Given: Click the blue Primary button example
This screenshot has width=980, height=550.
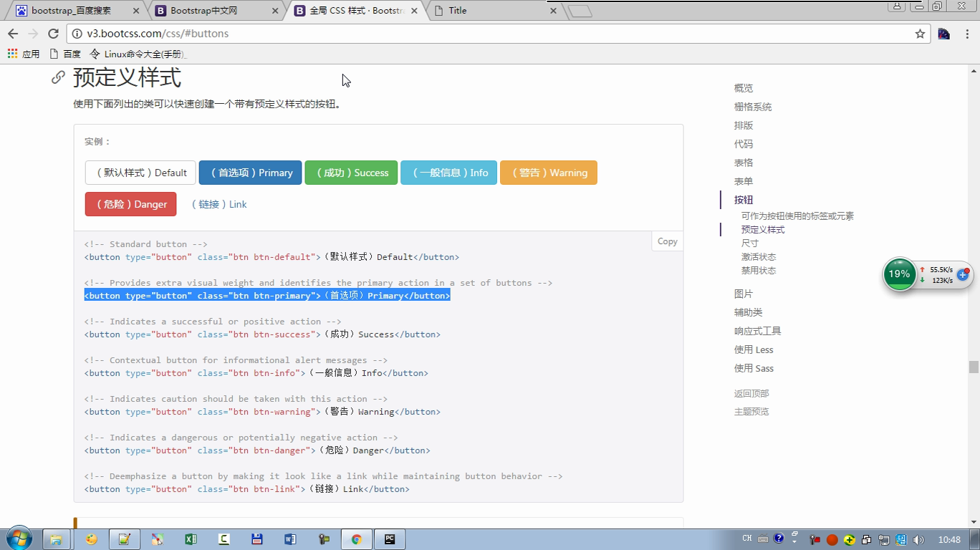Looking at the screenshot, I should [251, 173].
